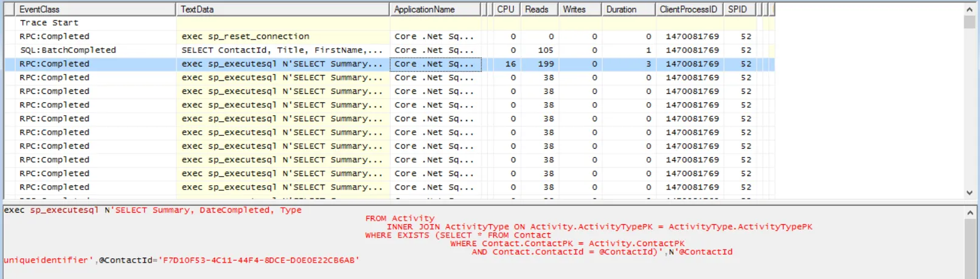
Task: Click the details pane scrollbar up arrow
Action: (969, 213)
